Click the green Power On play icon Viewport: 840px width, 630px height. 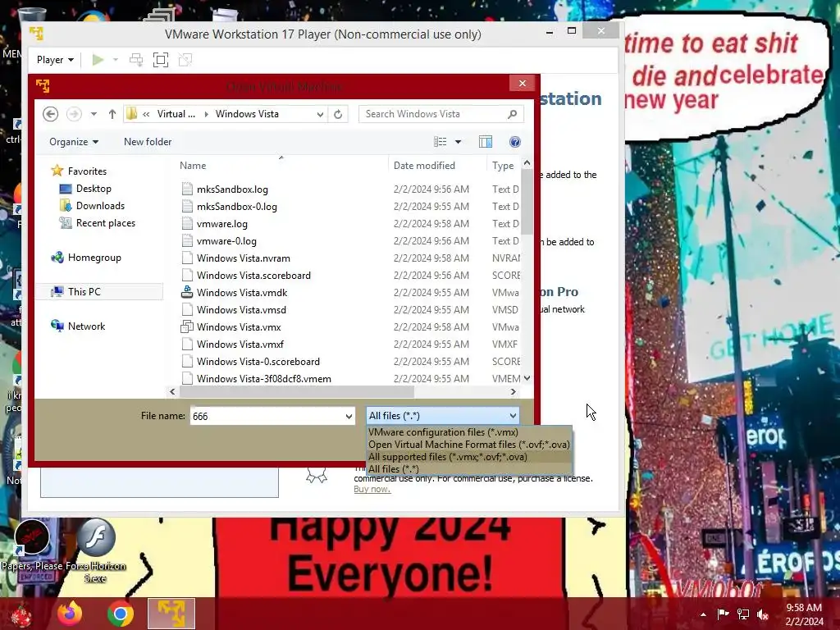[x=98, y=59]
